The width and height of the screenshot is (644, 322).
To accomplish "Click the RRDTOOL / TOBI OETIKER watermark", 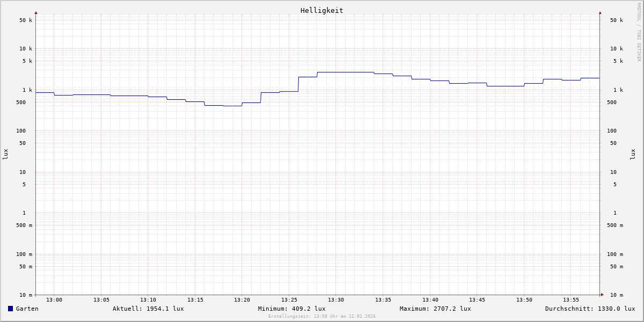I will (639, 32).
